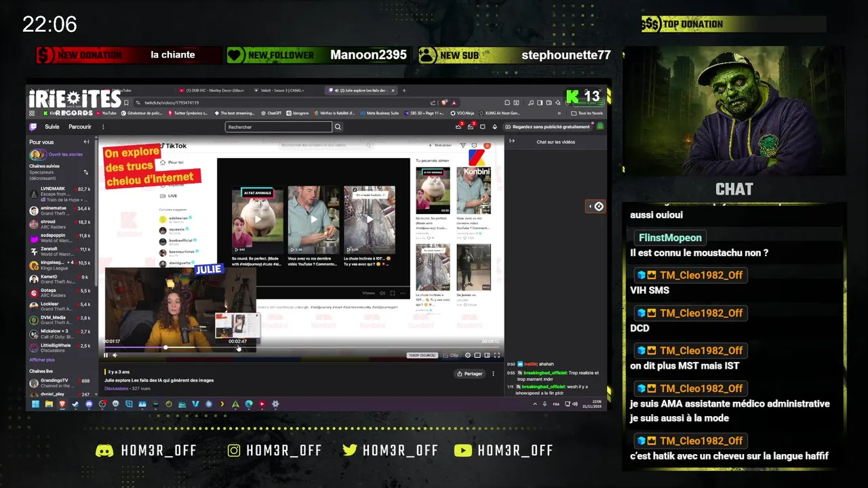
Task: Click the FlinstMopeon username in overlay chat
Action: [x=670, y=238]
